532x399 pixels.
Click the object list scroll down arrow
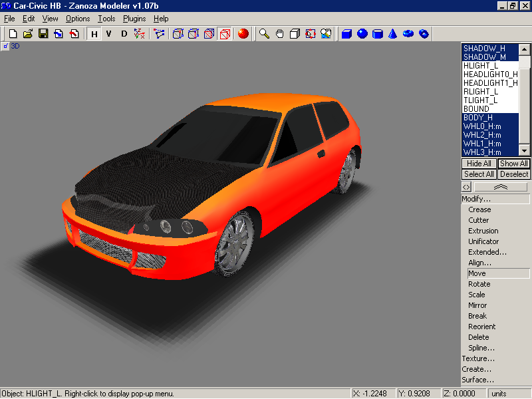[x=525, y=152]
